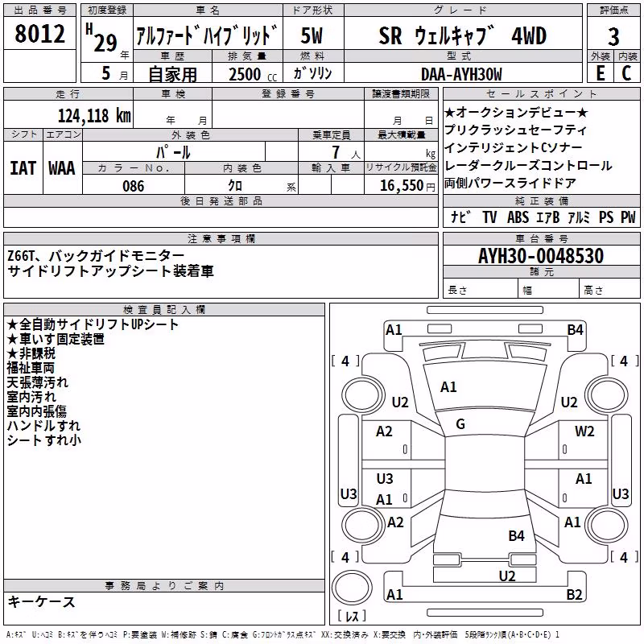Click equipment item PW

(628, 217)
